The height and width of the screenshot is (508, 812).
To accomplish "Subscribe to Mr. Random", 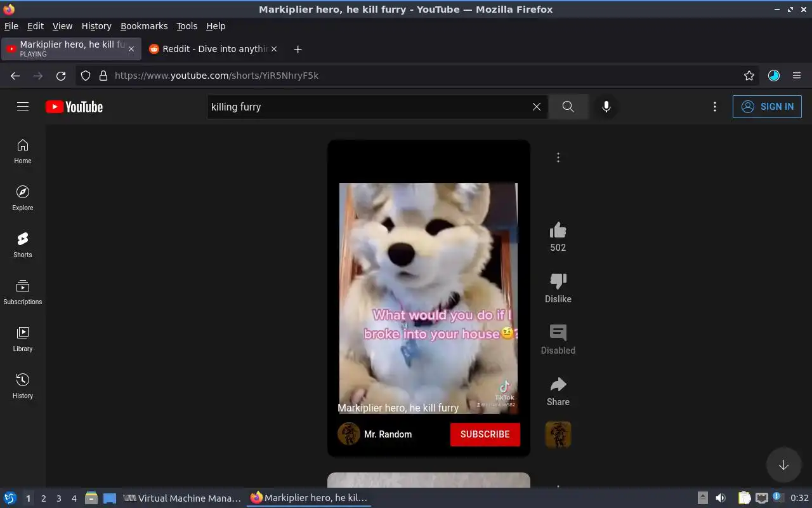I will point(485,434).
